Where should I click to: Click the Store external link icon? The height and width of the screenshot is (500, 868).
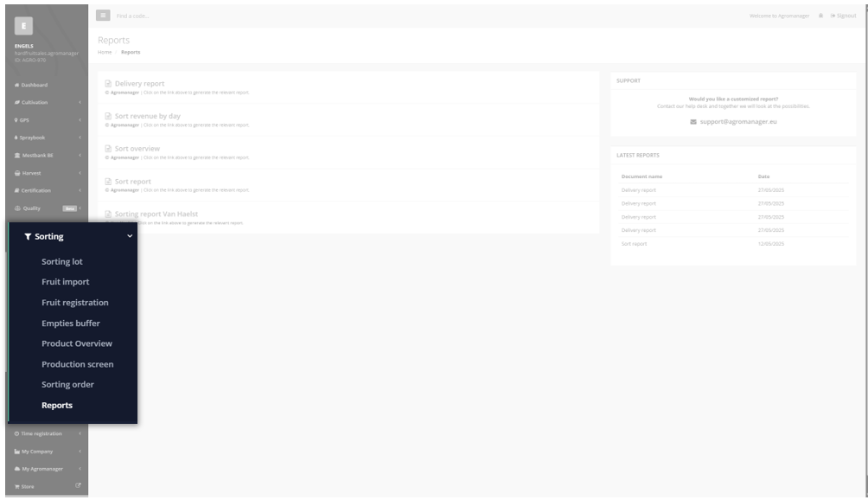[78, 485]
